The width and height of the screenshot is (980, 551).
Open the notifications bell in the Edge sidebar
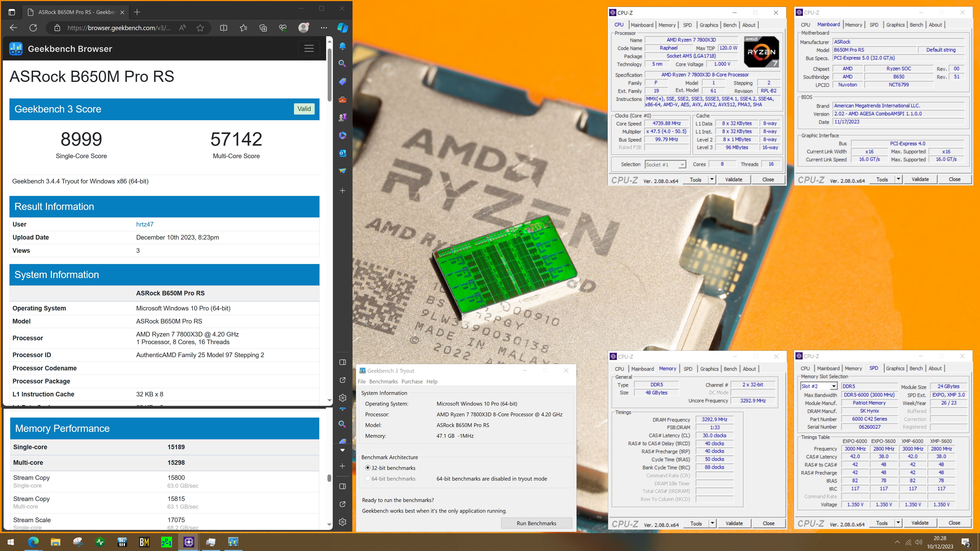[x=342, y=46]
